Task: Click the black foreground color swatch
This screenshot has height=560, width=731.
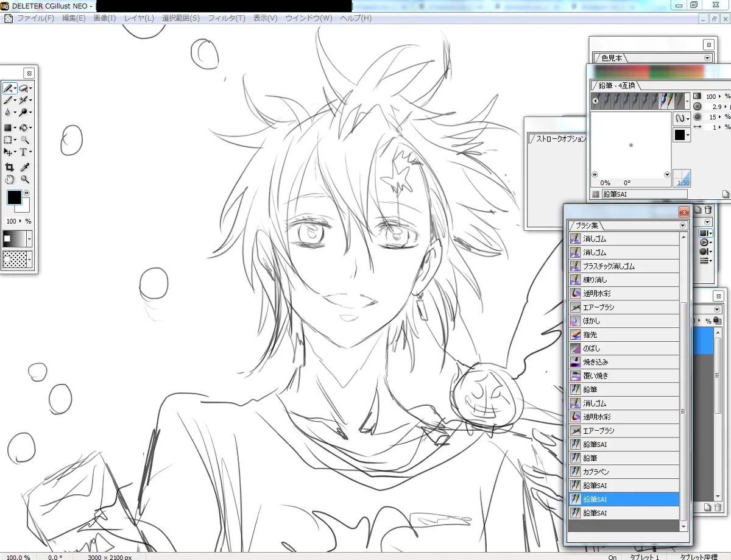Action: pyautogui.click(x=14, y=197)
